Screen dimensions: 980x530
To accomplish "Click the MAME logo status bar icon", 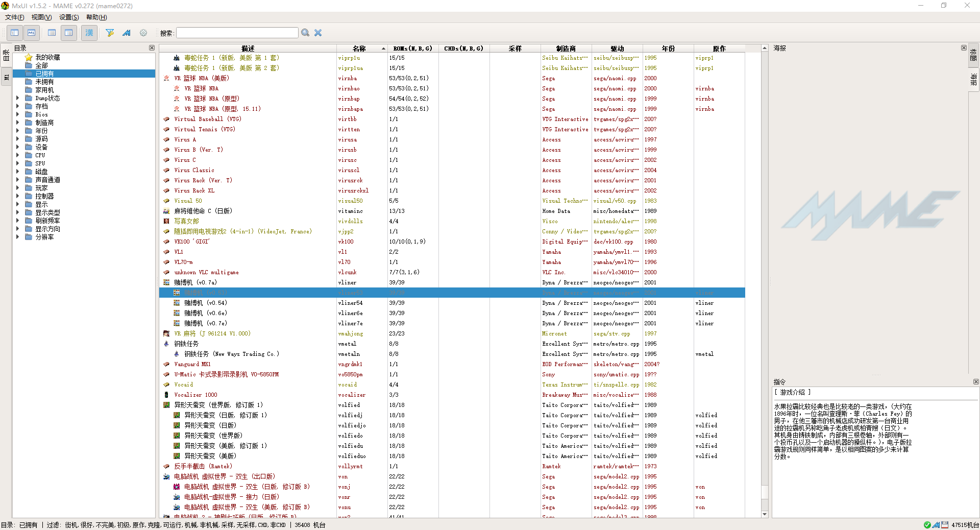I will click(x=936, y=525).
